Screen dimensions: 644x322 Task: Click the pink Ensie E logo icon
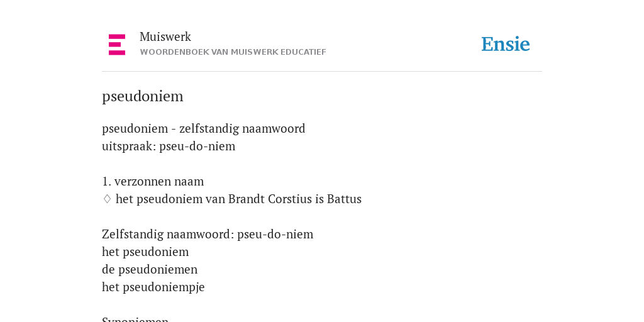click(117, 45)
